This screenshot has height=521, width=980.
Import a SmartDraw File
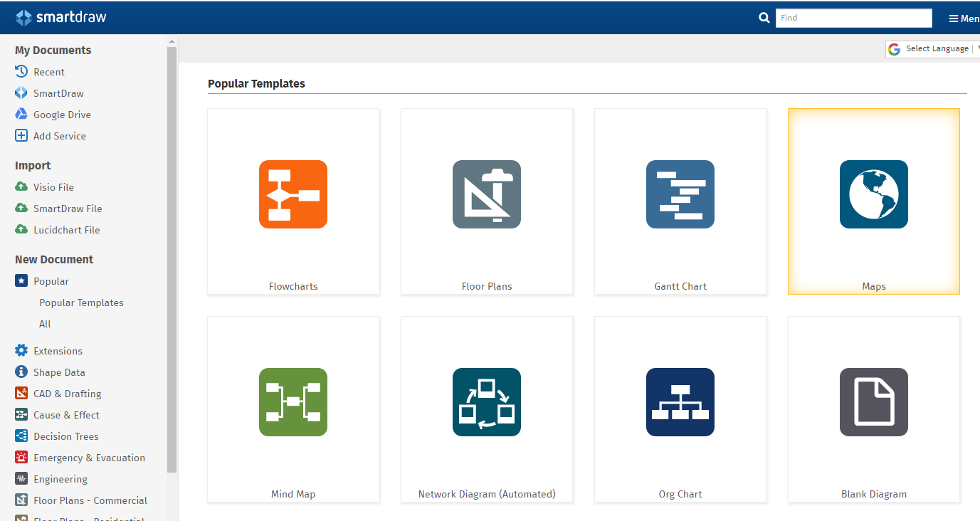68,209
